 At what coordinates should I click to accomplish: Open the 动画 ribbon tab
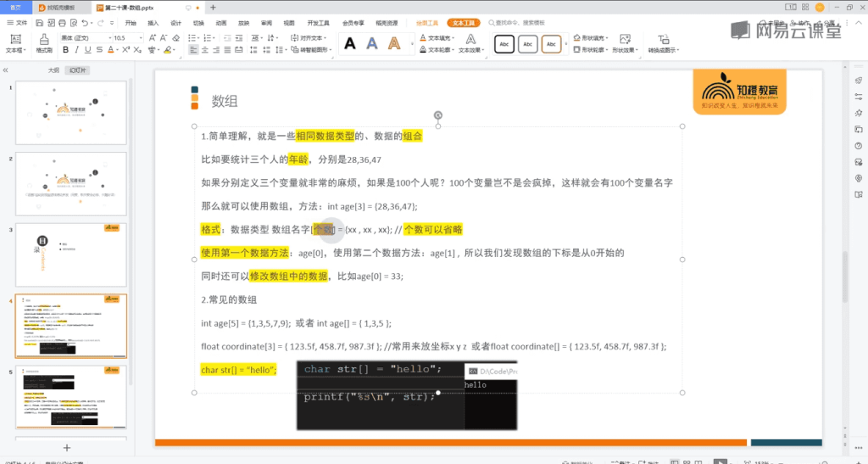coord(220,23)
